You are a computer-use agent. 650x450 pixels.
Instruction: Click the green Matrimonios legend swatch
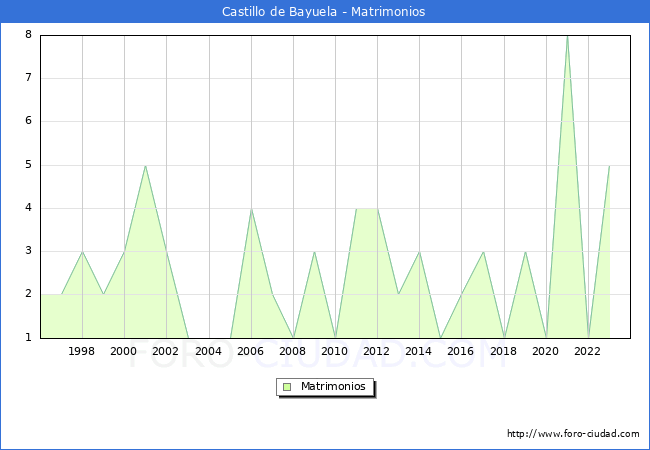click(x=287, y=387)
